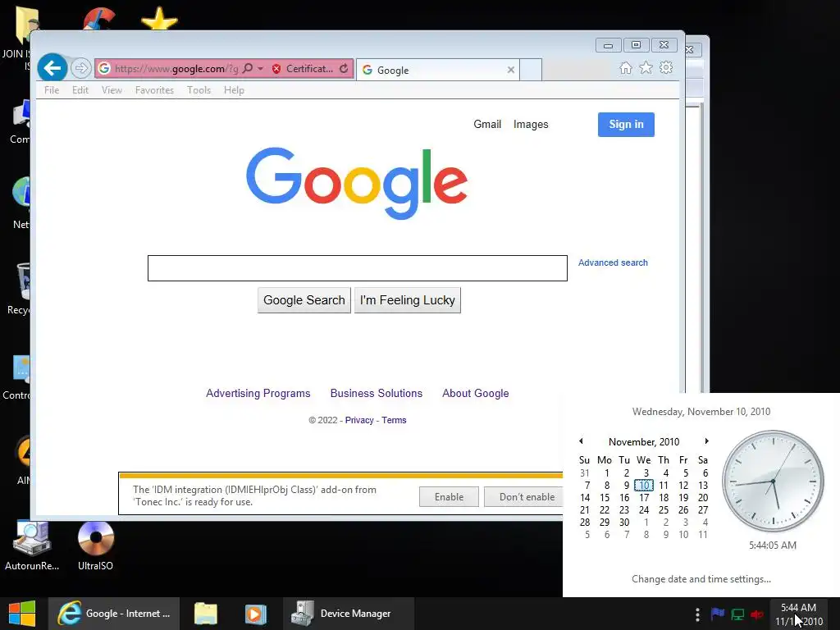The height and width of the screenshot is (630, 840).
Task: Close the Google tab with its X
Action: (510, 70)
